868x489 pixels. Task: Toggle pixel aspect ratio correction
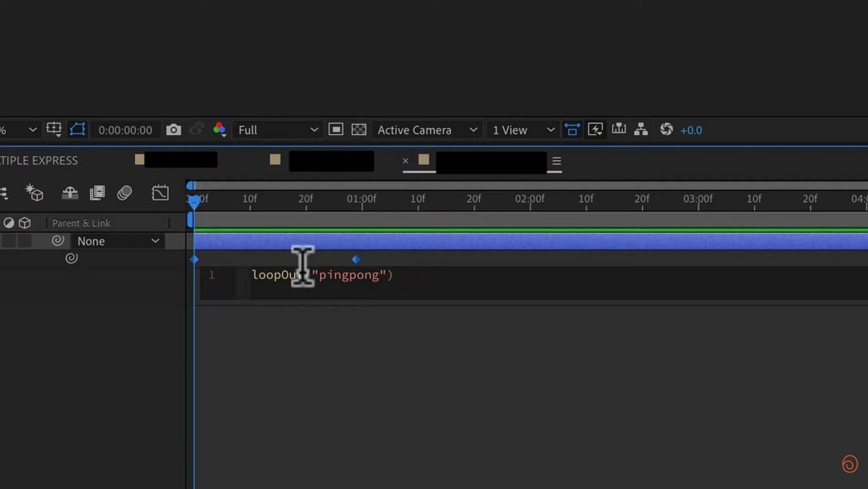[572, 129]
